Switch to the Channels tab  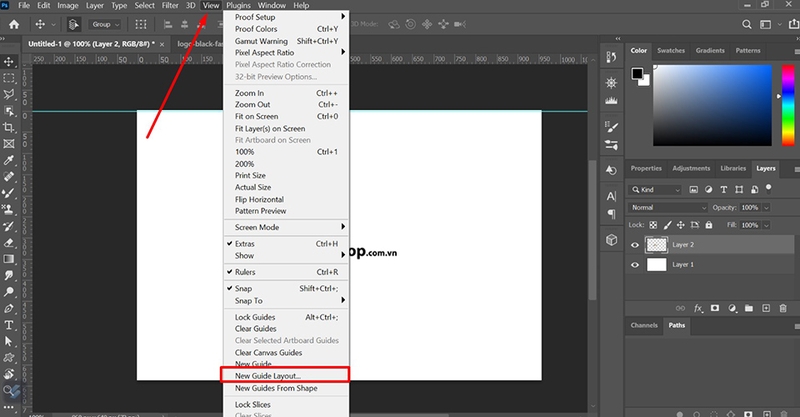[644, 325]
